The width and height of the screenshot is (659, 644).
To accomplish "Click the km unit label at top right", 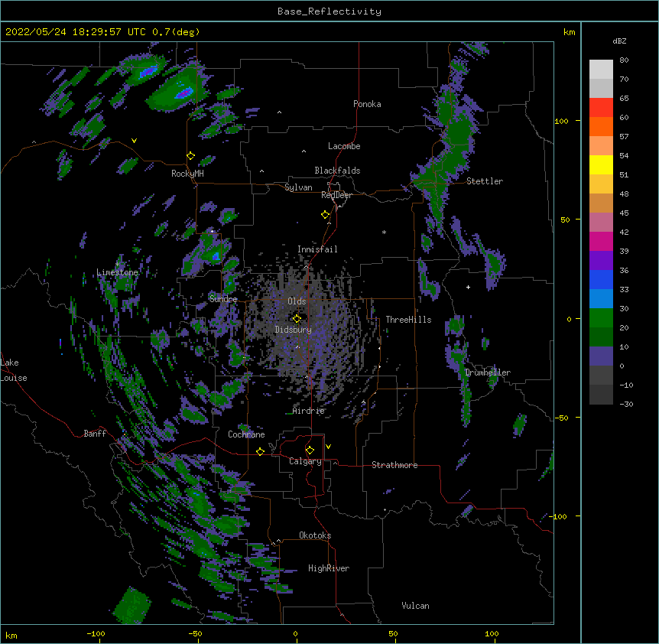I will (570, 32).
